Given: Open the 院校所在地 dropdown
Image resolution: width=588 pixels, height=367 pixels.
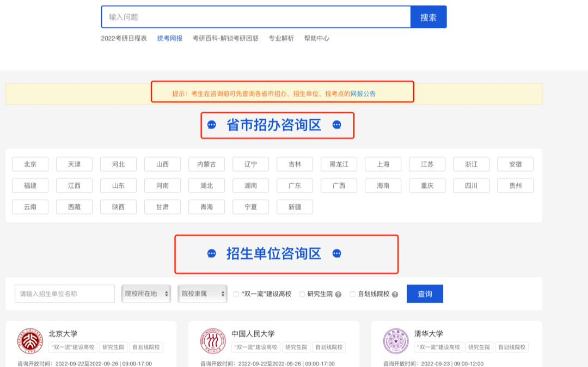Looking at the screenshot, I should click(146, 293).
